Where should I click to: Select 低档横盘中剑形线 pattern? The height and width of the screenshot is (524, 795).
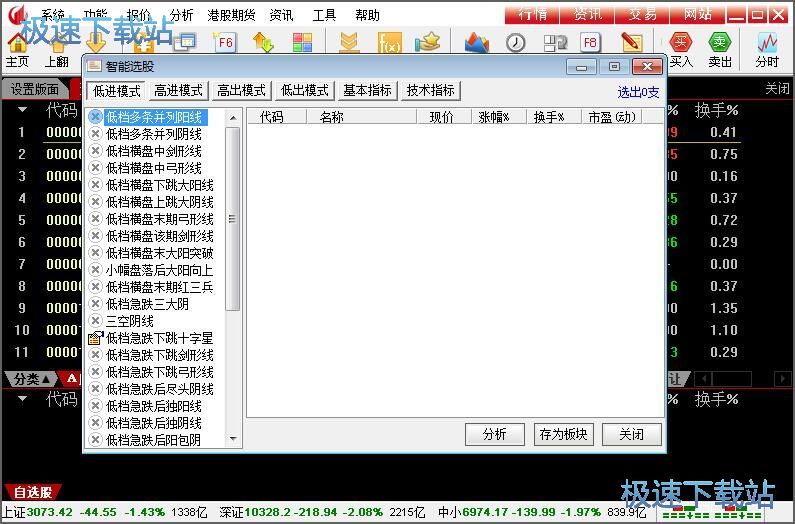coord(154,151)
